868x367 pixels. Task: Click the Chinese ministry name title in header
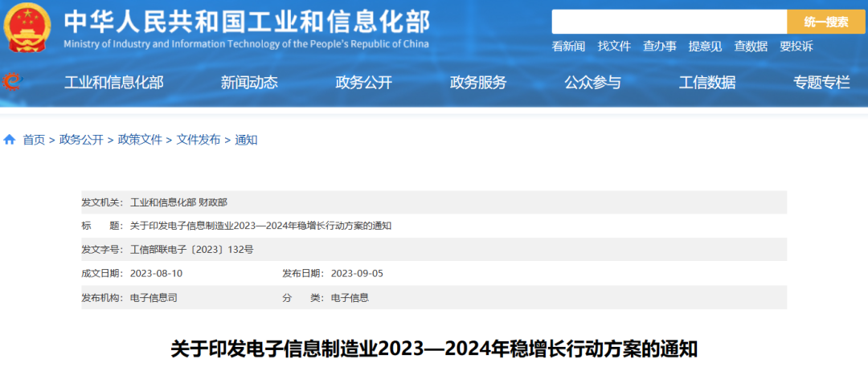pyautogui.click(x=247, y=21)
